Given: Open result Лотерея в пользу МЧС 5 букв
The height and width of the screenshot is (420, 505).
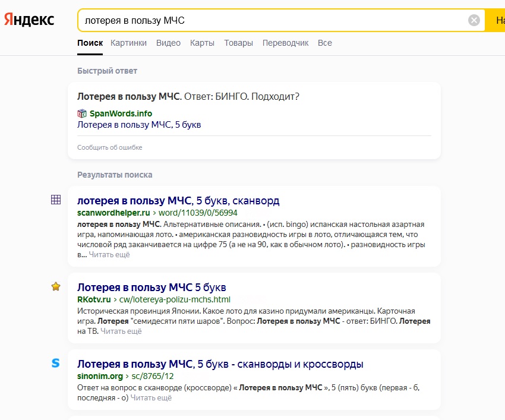Looking at the screenshot, I should coord(151,288).
